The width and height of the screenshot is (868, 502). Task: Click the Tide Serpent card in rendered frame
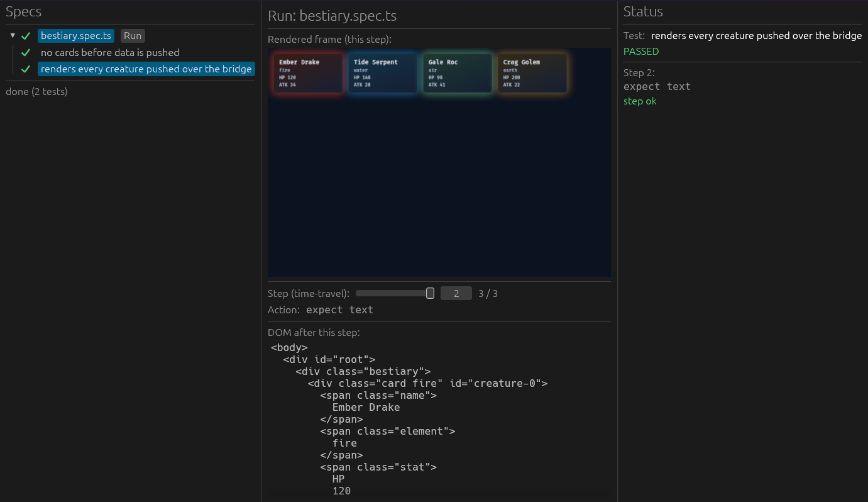coord(382,74)
